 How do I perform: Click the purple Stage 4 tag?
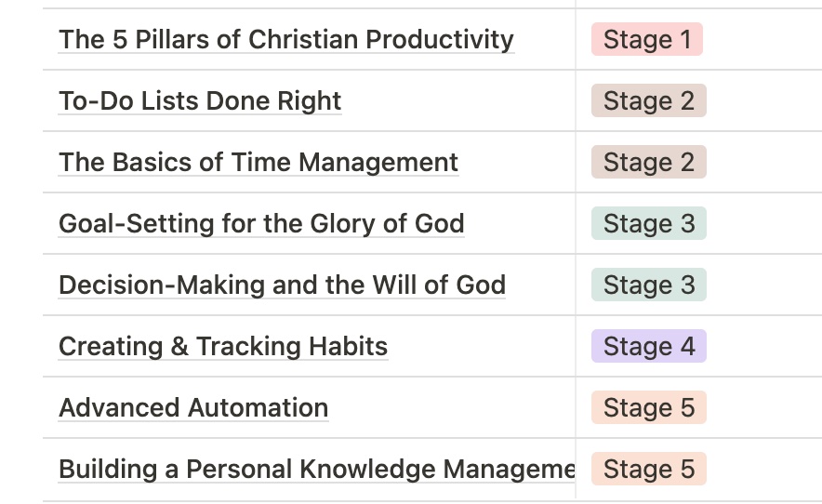click(x=649, y=346)
